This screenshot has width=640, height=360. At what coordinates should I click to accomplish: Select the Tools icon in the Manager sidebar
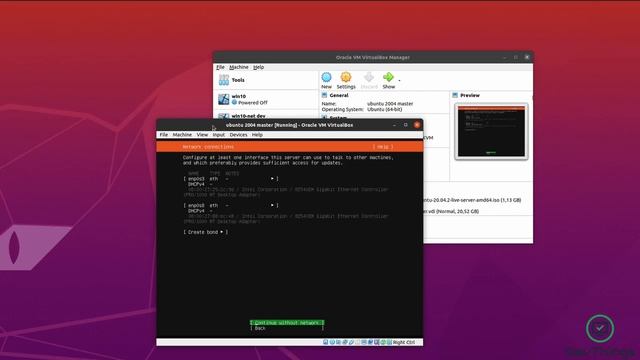pos(224,80)
